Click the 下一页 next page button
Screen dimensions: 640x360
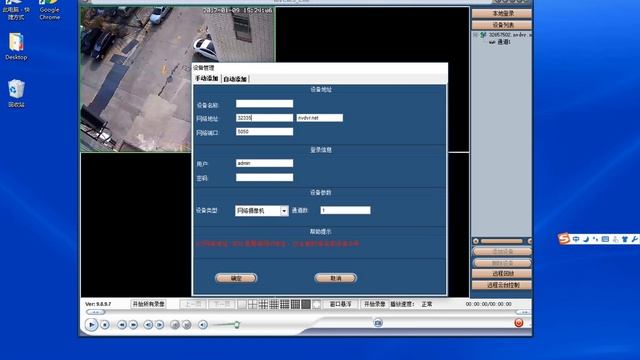[x=222, y=304]
